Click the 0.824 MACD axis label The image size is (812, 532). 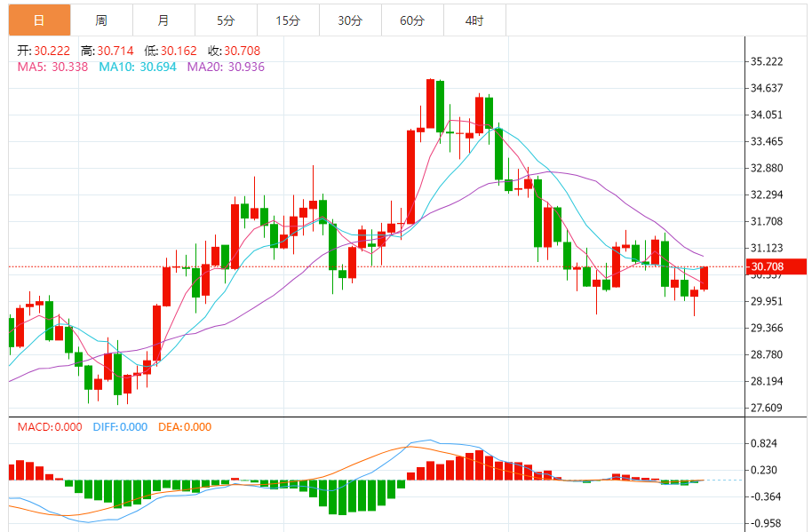point(764,443)
